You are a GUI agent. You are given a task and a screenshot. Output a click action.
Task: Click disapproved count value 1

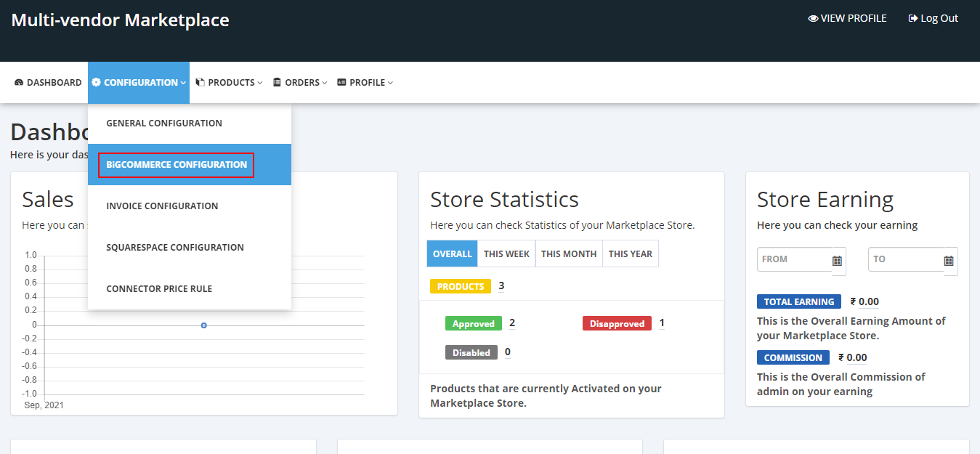click(x=662, y=323)
